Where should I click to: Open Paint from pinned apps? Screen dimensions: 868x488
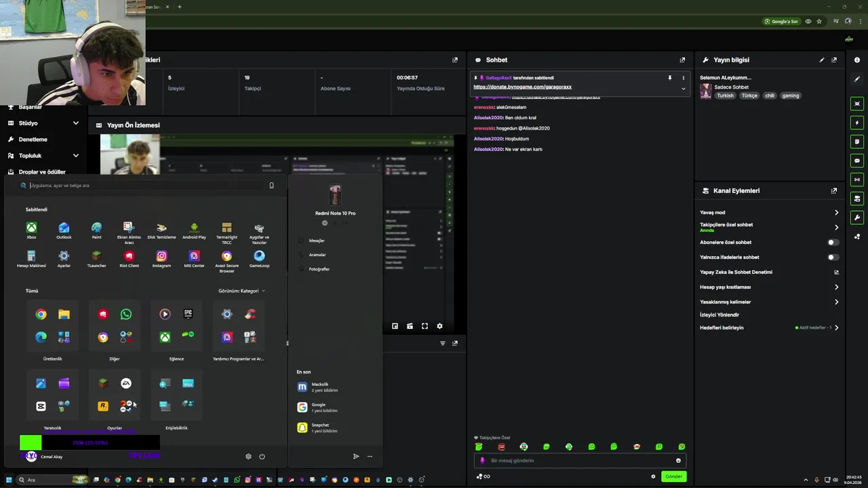[x=96, y=230]
